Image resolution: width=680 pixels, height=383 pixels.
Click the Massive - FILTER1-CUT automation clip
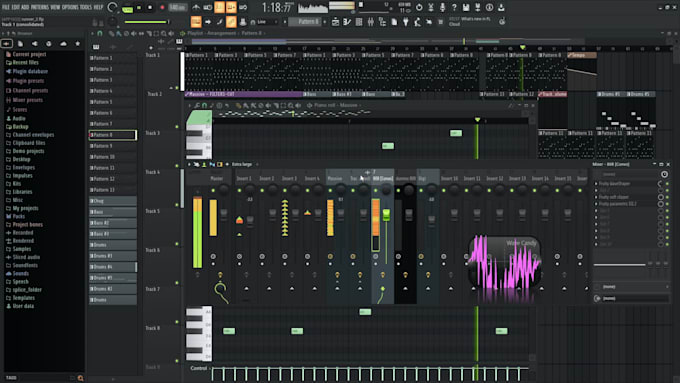point(244,94)
